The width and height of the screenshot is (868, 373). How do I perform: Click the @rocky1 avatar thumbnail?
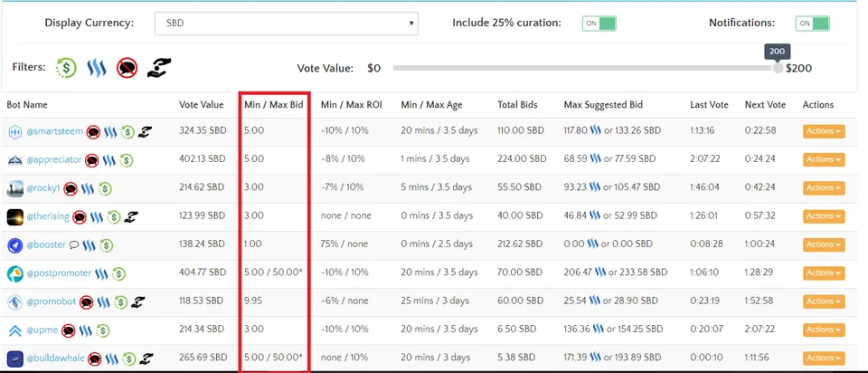[15, 188]
